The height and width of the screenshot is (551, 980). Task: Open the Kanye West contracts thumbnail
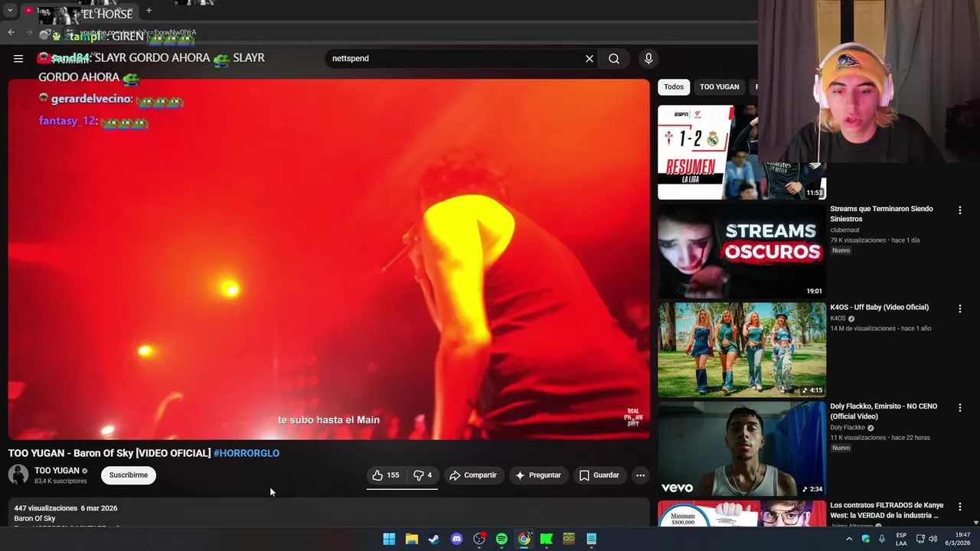click(x=742, y=514)
